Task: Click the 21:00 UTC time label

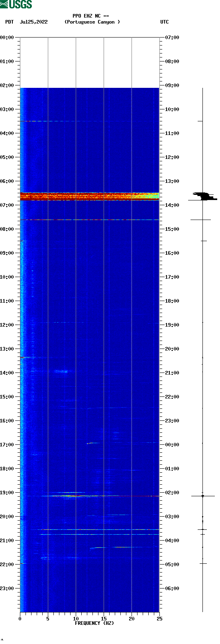Action: (172, 373)
